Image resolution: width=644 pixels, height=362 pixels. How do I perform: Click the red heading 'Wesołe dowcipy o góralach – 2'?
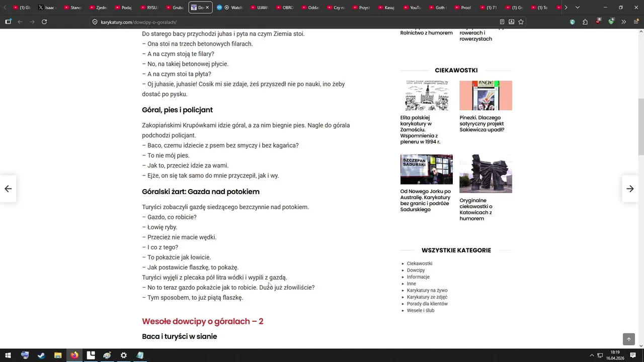(203, 321)
